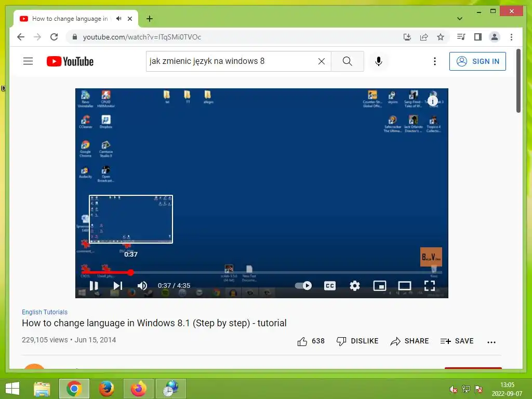Save the video to a playlist
This screenshot has width=532, height=399.
coord(457,341)
